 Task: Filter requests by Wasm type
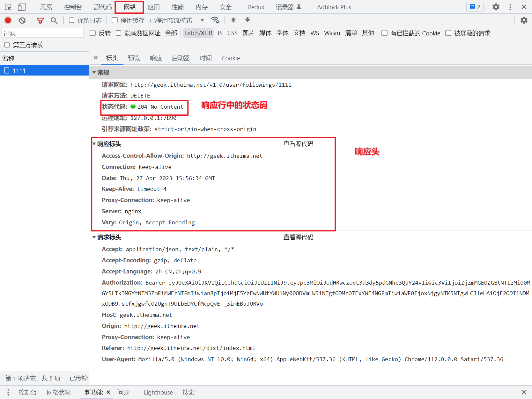tap(332, 33)
